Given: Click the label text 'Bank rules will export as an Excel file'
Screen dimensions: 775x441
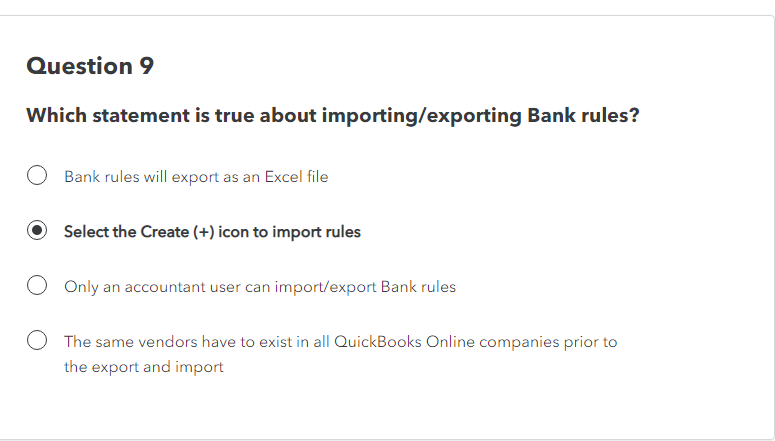Looking at the screenshot, I should coord(196,177).
